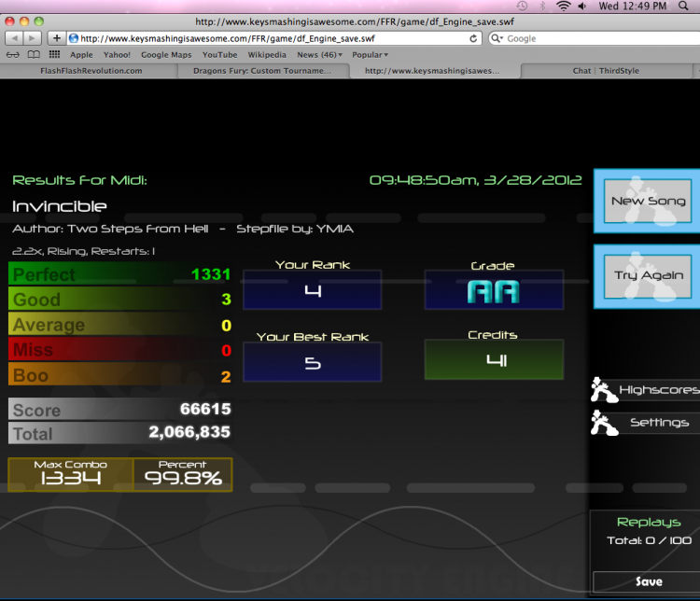Viewport: 700px width, 601px height.
Task: Click the volume speaker icon
Action: click(582, 6)
